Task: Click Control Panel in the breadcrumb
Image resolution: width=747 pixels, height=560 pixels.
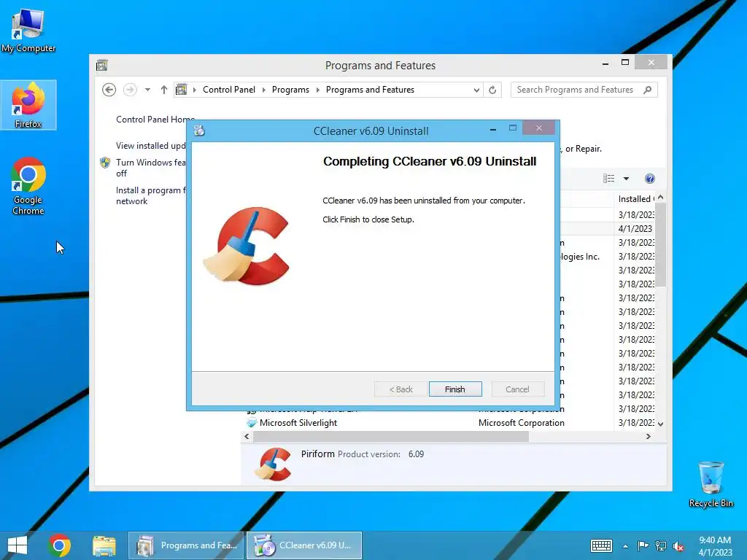Action: pos(228,90)
